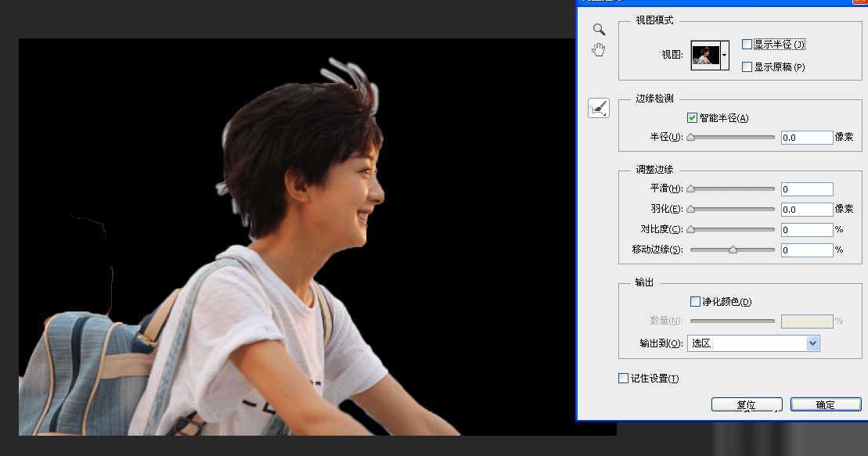868x456 pixels.
Task: Select the Refine Radius brush tool
Action: click(x=596, y=107)
